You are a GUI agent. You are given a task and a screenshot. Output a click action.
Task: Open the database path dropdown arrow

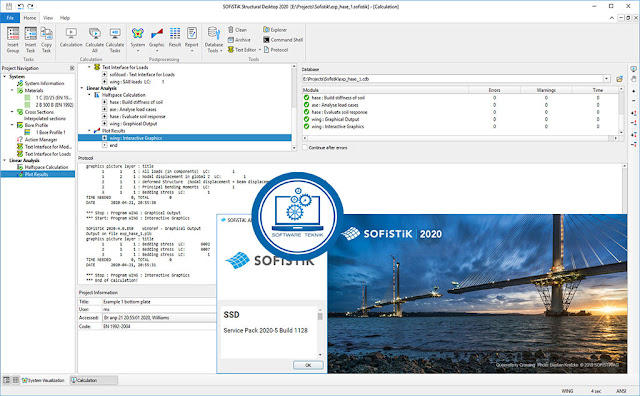click(607, 79)
